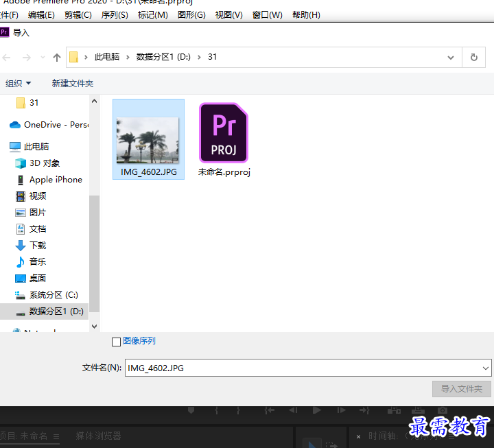Click the 3D 对象 cube icon
The width and height of the screenshot is (494, 448).
tap(21, 163)
